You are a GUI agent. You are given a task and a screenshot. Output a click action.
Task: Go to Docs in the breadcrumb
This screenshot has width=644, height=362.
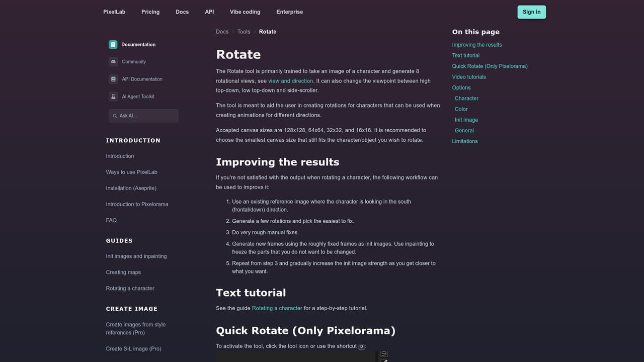point(222,32)
